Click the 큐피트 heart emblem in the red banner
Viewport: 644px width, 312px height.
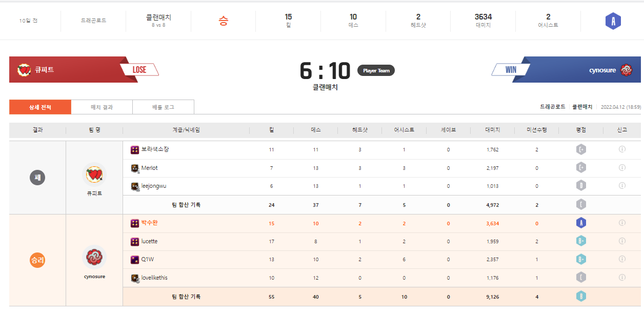(24, 70)
